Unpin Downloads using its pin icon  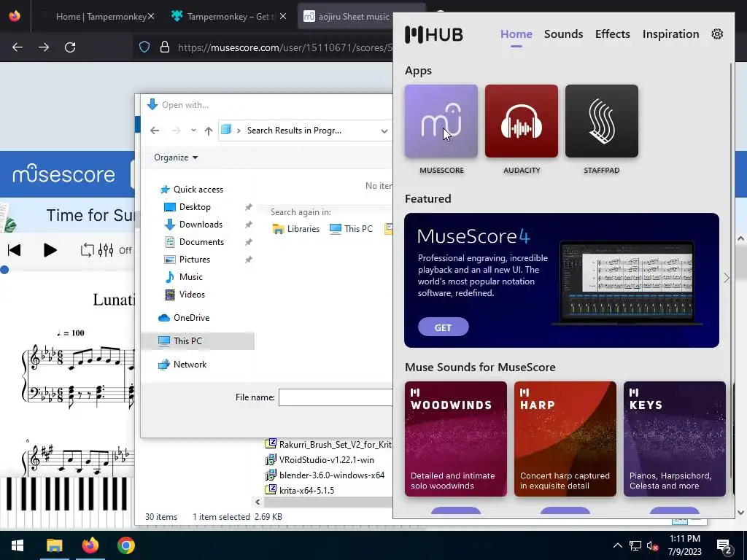248,225
